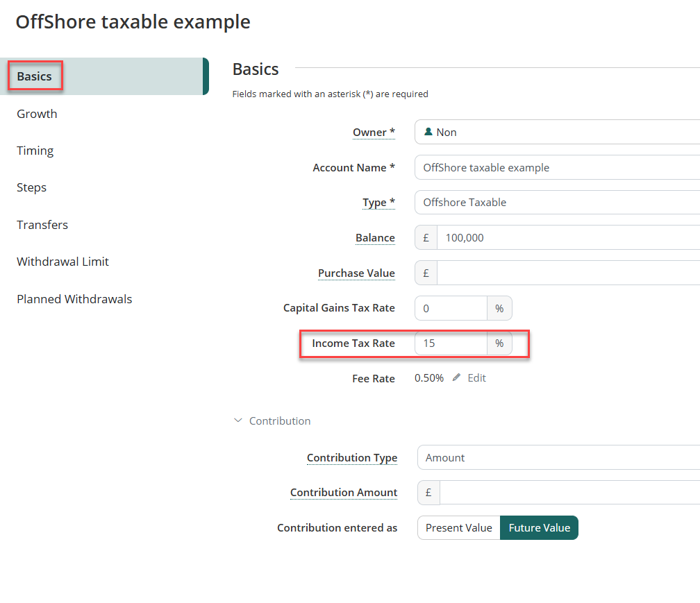The image size is (700, 603).
Task: Select Present Value contribution option
Action: [458, 527]
